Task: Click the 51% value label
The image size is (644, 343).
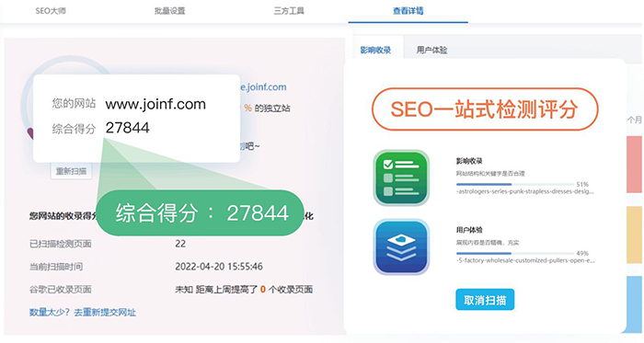Action: coord(582,184)
